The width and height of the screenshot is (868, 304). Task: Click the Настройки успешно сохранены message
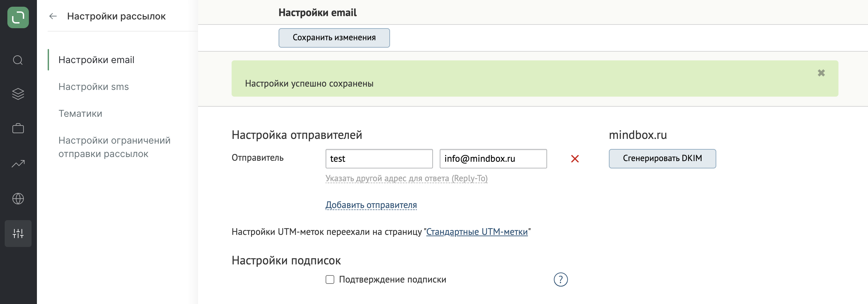(309, 84)
